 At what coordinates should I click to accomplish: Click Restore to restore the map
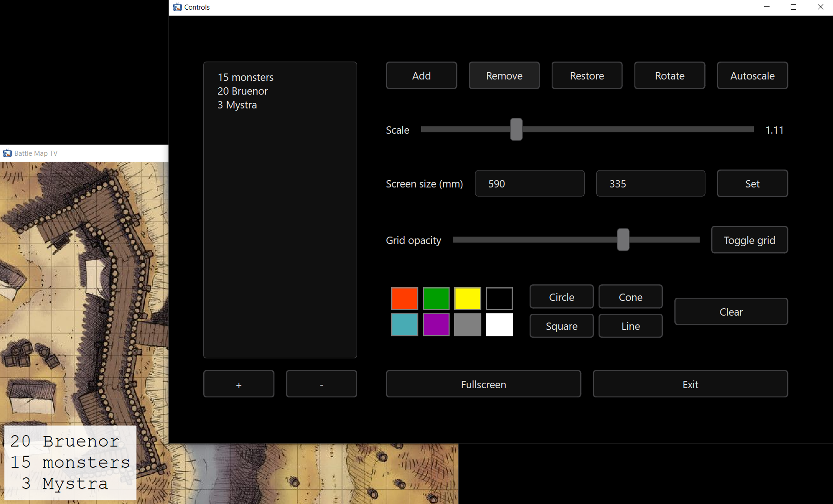[587, 76]
